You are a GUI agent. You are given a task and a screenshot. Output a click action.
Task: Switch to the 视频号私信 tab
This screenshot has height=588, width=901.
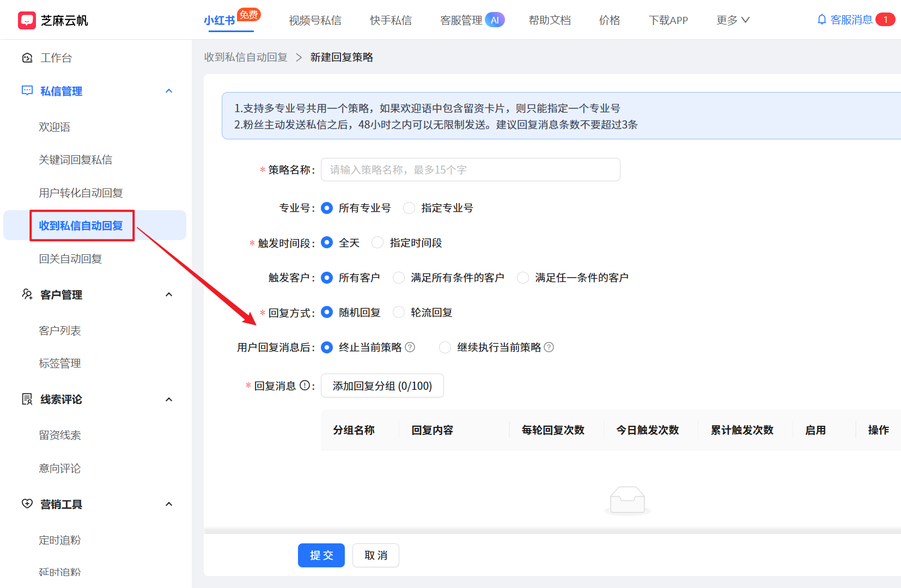pos(315,21)
